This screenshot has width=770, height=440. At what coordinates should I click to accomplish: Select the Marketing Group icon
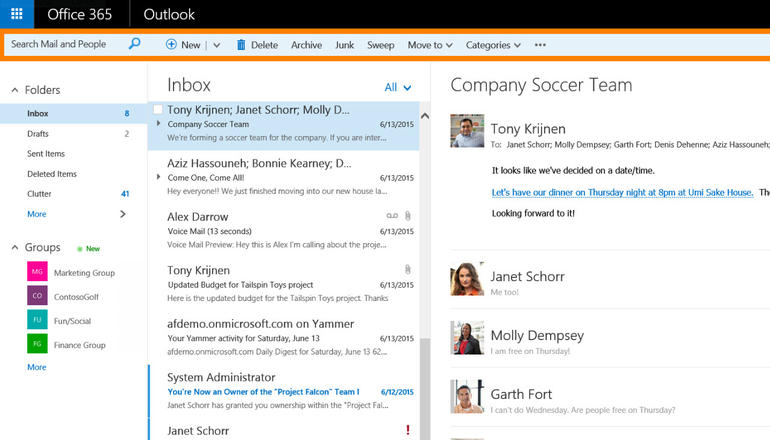coord(37,272)
